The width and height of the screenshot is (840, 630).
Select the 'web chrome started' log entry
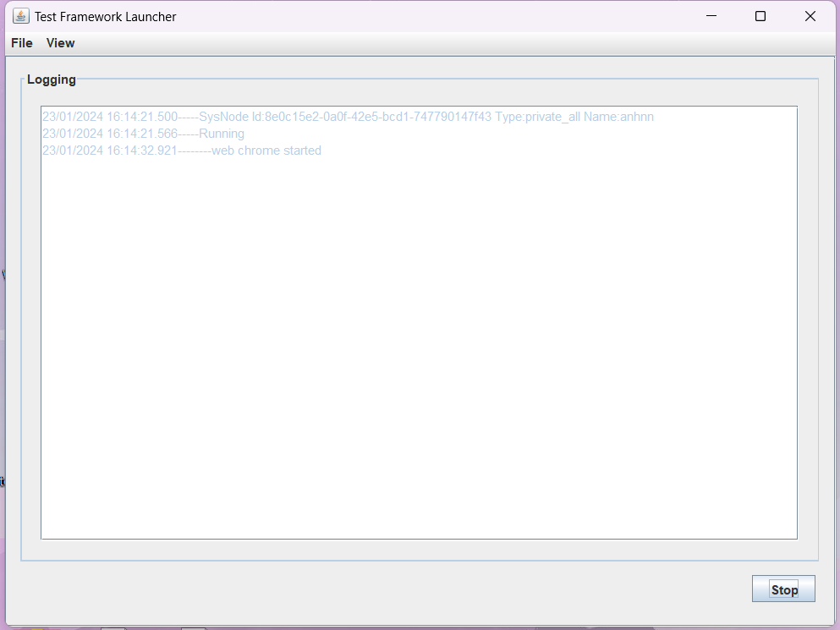click(182, 151)
